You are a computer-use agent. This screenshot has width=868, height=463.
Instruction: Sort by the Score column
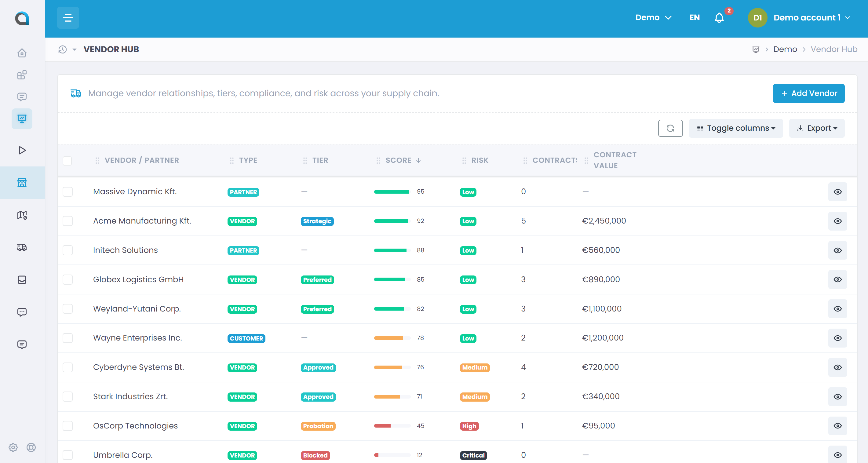click(x=403, y=160)
